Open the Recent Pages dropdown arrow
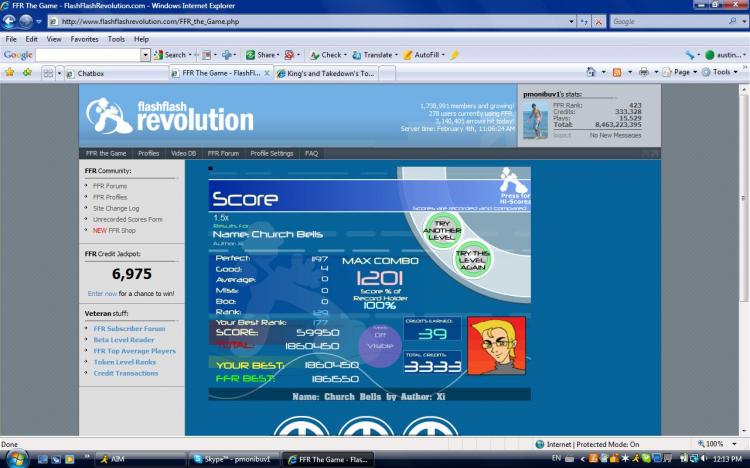This screenshot has width=750, height=468. pyautogui.click(x=39, y=22)
